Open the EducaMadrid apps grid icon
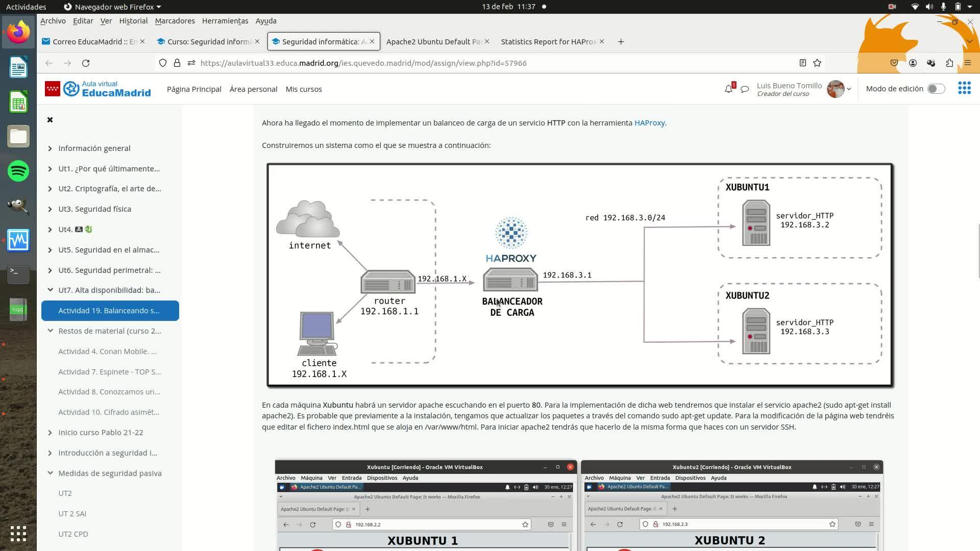The image size is (980, 551). (964, 88)
